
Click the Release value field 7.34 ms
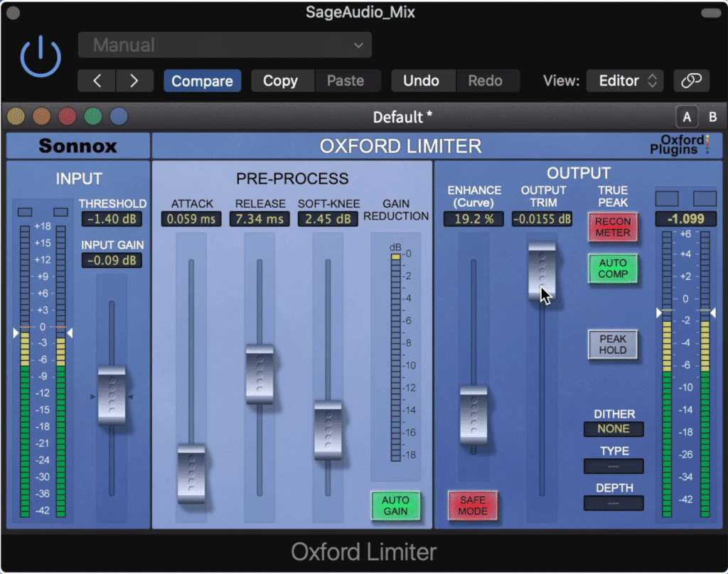click(x=259, y=219)
